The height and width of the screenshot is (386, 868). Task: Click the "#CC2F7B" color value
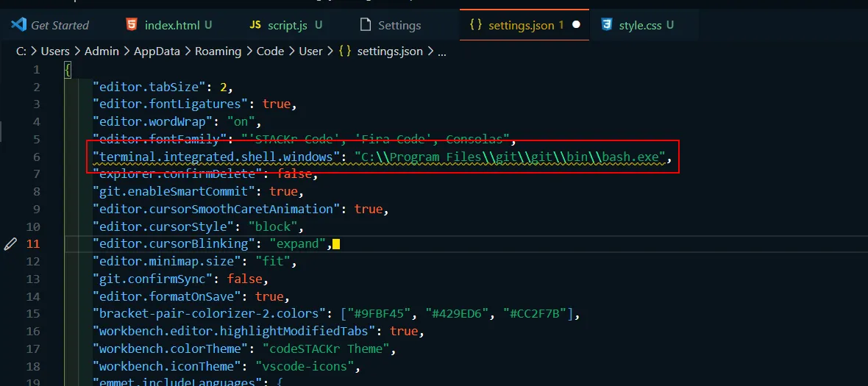tap(535, 313)
